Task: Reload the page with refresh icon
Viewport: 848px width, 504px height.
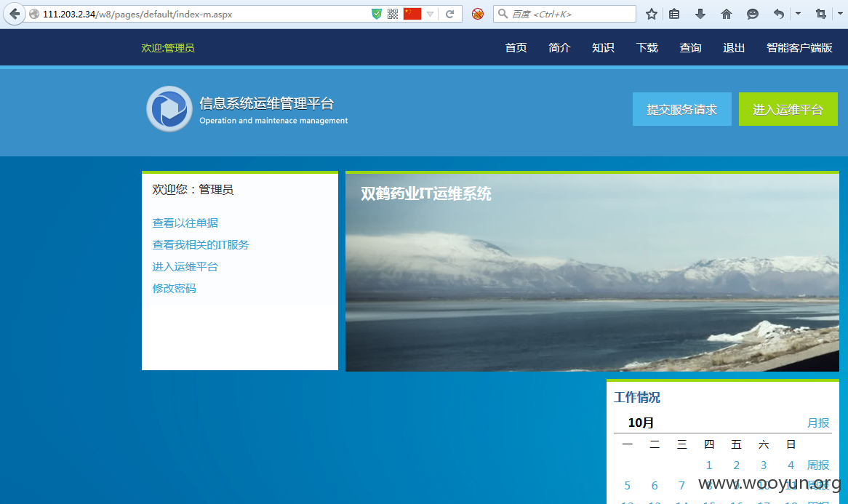Action: [x=449, y=14]
